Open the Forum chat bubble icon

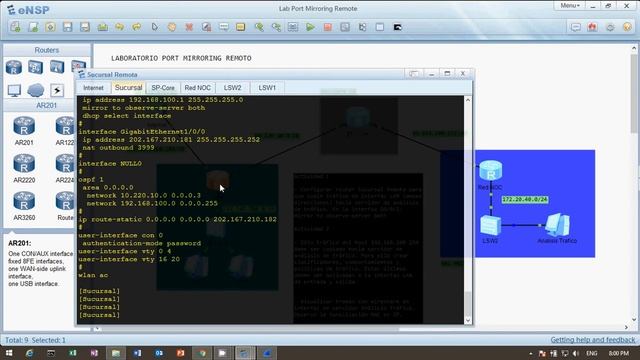point(576,27)
